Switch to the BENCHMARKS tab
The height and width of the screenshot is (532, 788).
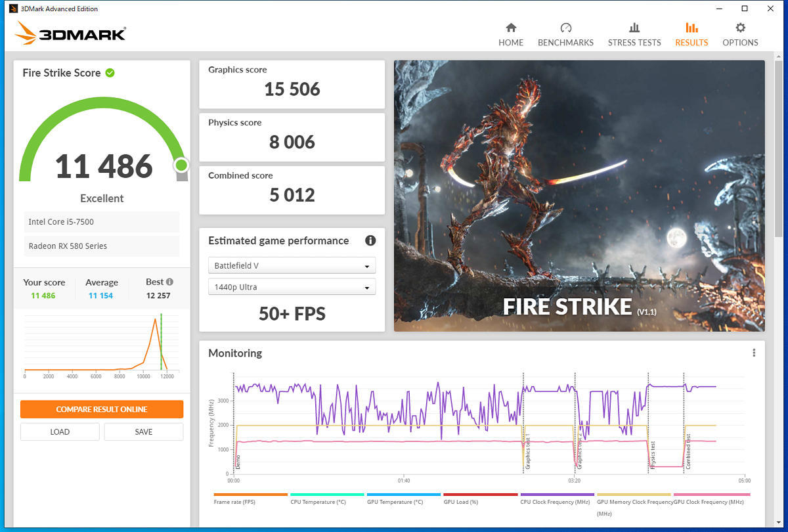[565, 35]
